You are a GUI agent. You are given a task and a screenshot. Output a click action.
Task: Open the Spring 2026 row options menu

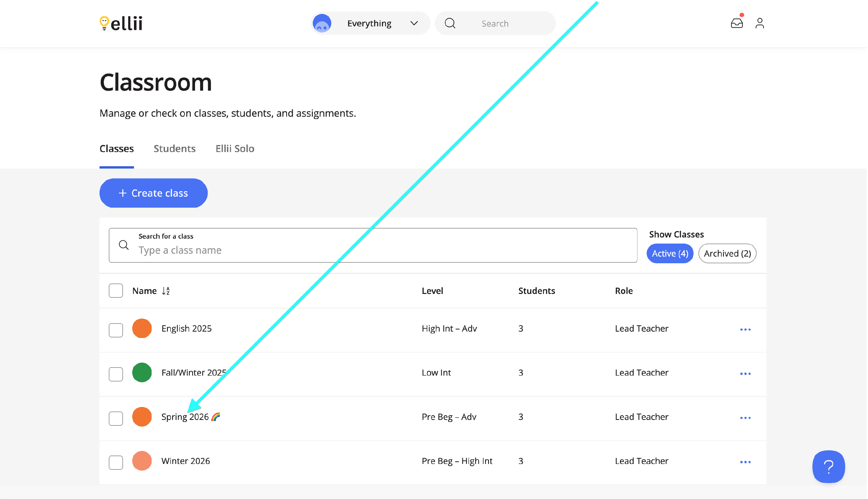[x=745, y=418]
